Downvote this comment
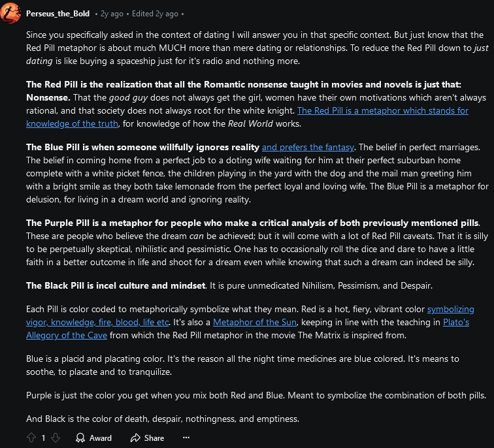 pos(56,438)
